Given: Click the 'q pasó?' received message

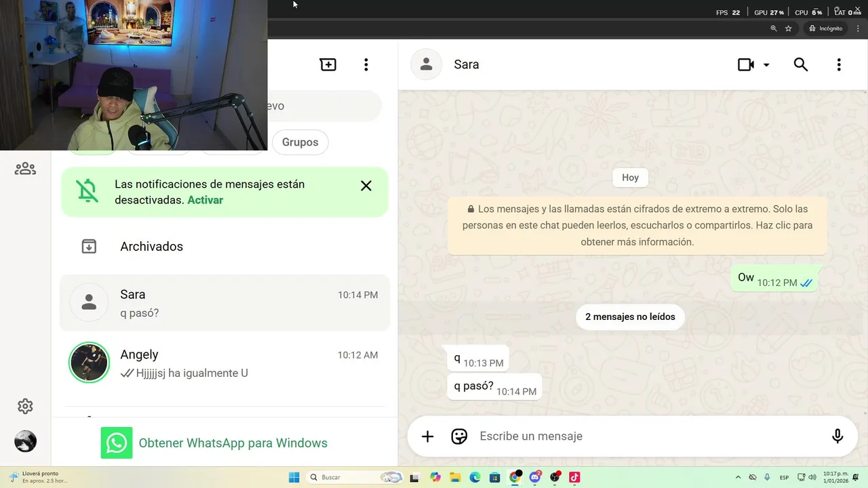Looking at the screenshot, I should (x=494, y=387).
